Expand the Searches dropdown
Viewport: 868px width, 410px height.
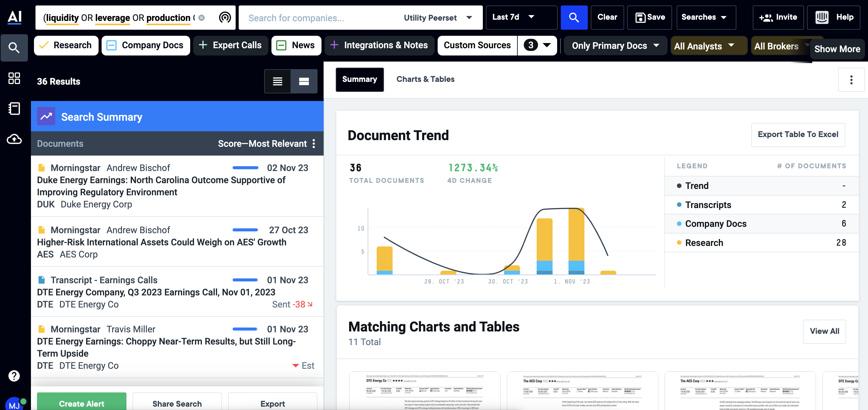[706, 17]
